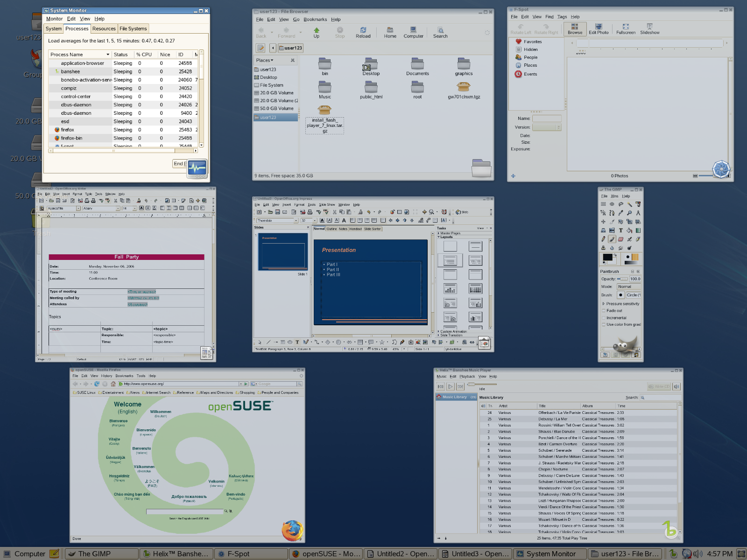747x560 pixels.
Task: Click the Banshee play button
Action: tap(451, 386)
